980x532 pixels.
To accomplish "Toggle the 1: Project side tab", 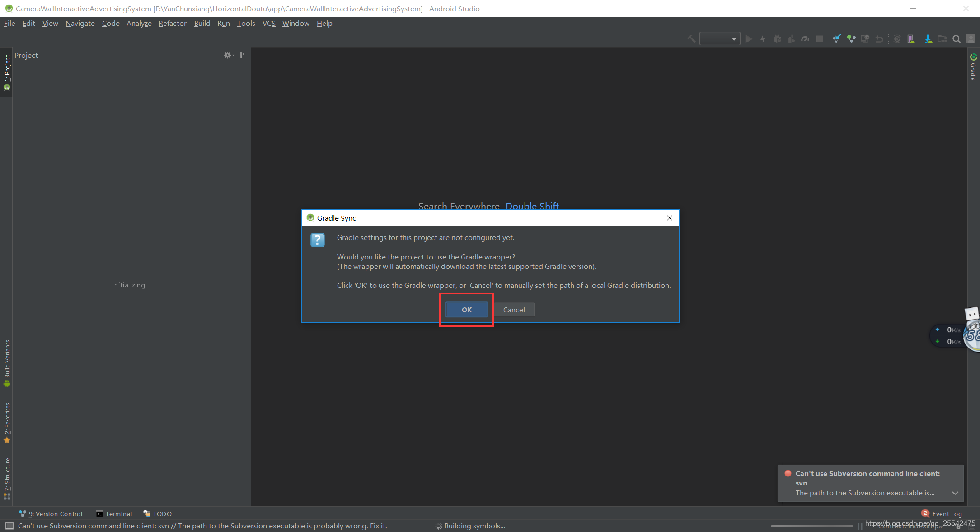I will [x=7, y=72].
